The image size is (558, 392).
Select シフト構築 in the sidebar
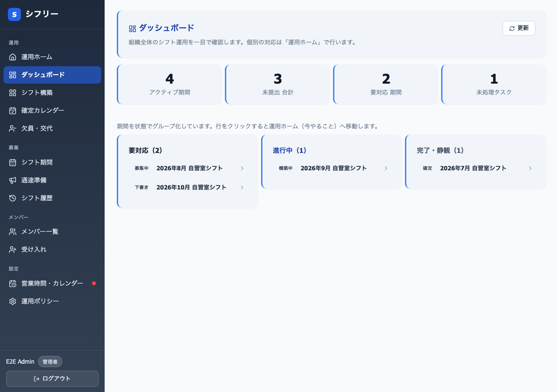click(52, 93)
